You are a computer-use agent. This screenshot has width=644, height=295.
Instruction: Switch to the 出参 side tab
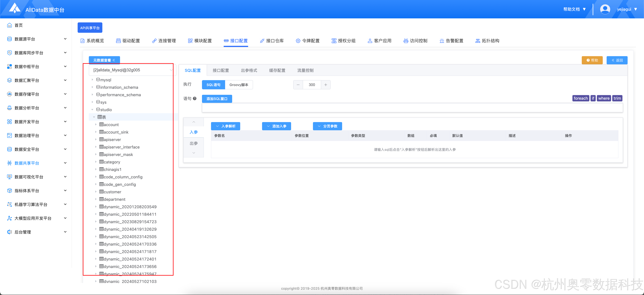tap(193, 143)
